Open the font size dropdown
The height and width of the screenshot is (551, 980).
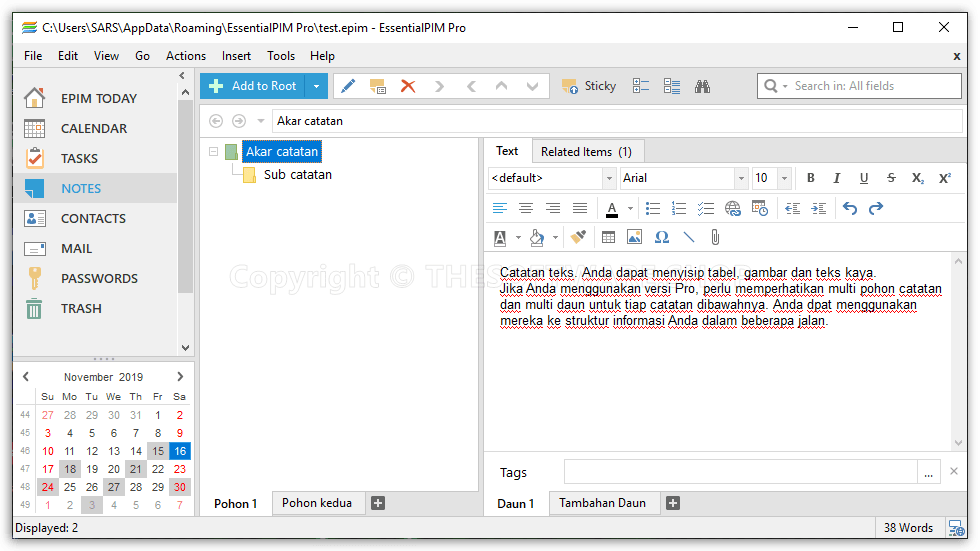783,178
